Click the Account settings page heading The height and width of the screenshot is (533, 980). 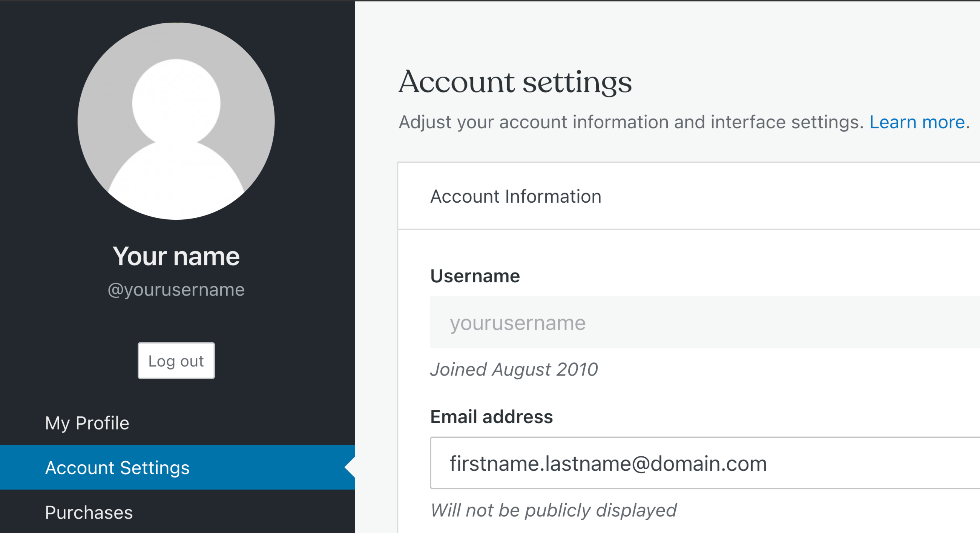click(x=515, y=81)
